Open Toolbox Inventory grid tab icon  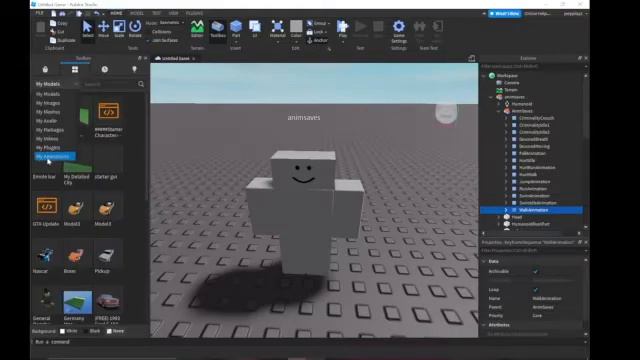[x=75, y=69]
